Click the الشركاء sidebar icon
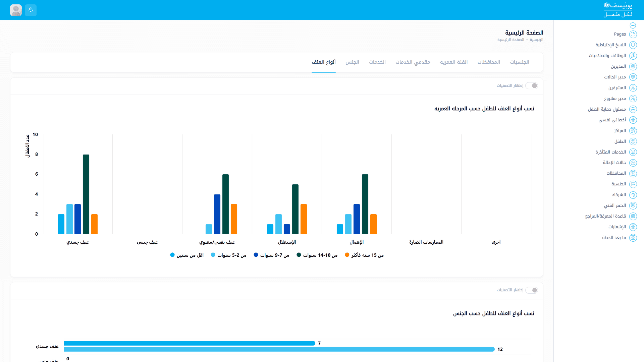Screen dimensions: 644x362 point(633,195)
